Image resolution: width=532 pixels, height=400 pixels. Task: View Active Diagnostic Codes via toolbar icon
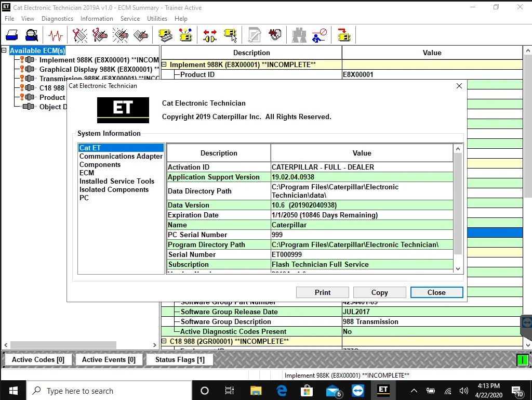78,35
